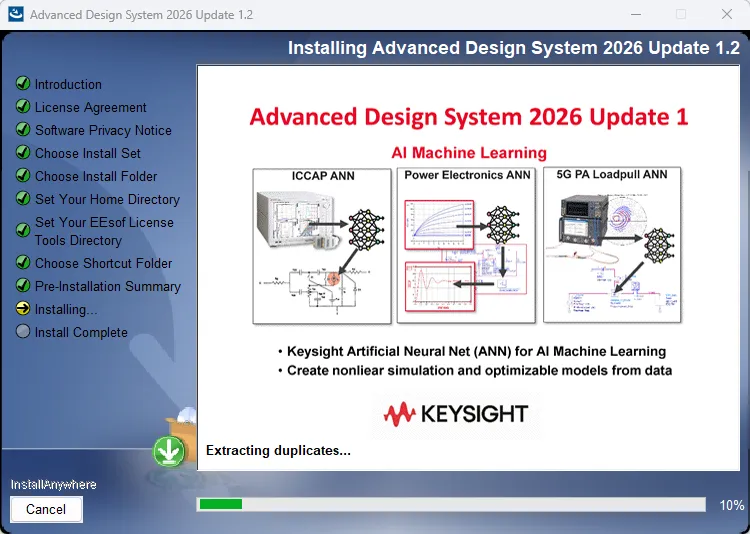Click the checkmark beside Pre-Installation Summary
Viewport: 750px width, 534px height.
pos(23,285)
